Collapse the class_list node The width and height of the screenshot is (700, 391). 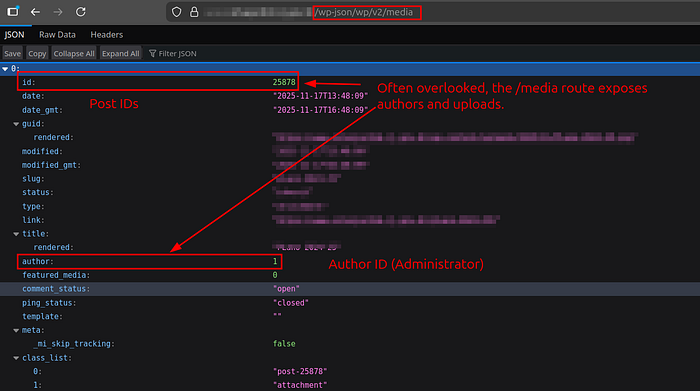pyautogui.click(x=16, y=358)
